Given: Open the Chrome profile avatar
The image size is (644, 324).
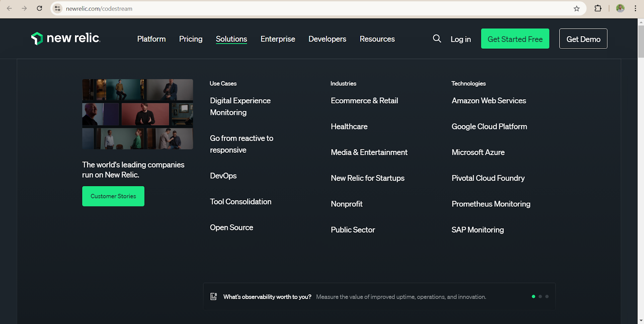Looking at the screenshot, I should 620,8.
